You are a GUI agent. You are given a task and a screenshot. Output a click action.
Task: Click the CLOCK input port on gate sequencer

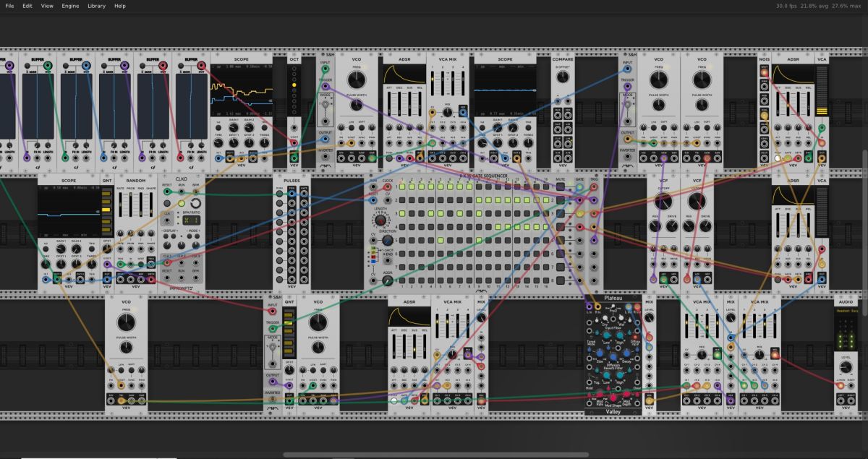tap(387, 186)
